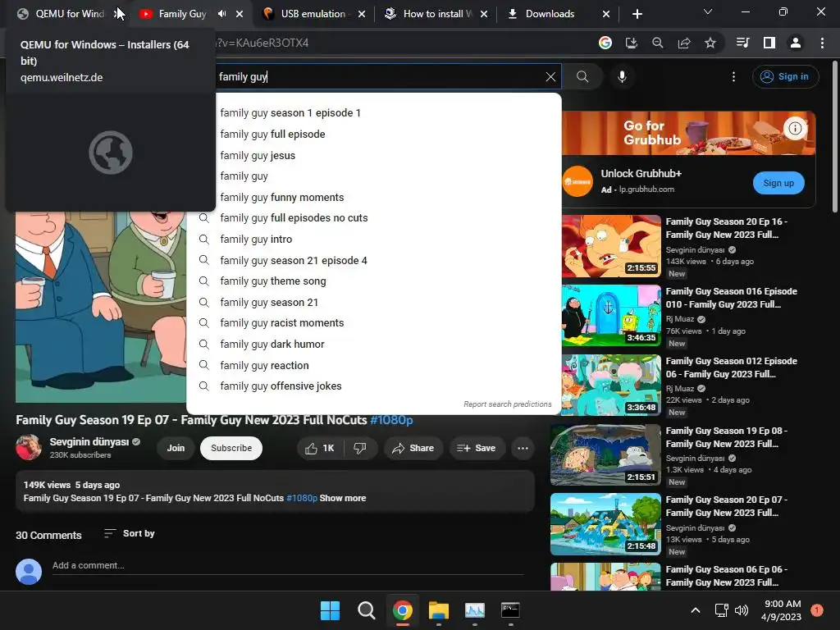Switch to the QEMU for Windows tab
Viewport: 840px width, 630px height.
click(62, 14)
